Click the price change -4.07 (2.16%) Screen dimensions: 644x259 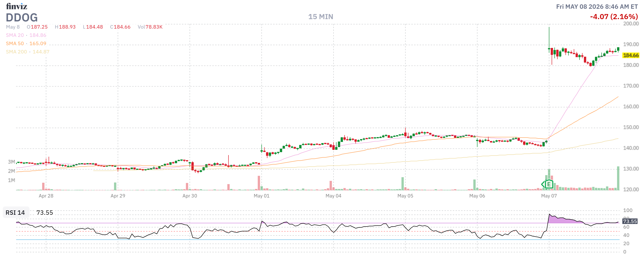(614, 17)
